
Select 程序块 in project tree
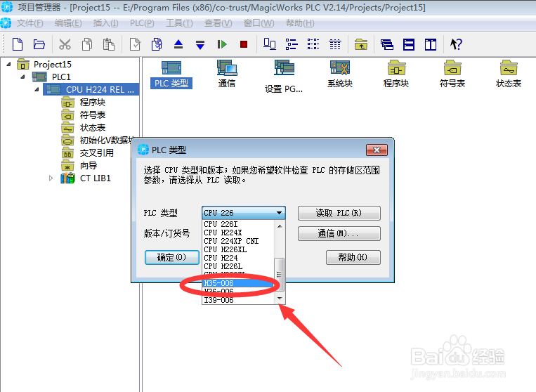coord(92,102)
